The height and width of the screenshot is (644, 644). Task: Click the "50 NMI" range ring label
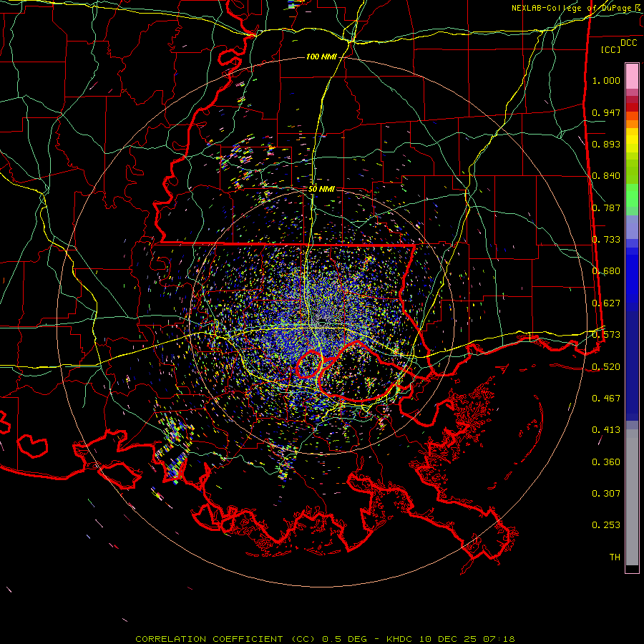(x=321, y=190)
